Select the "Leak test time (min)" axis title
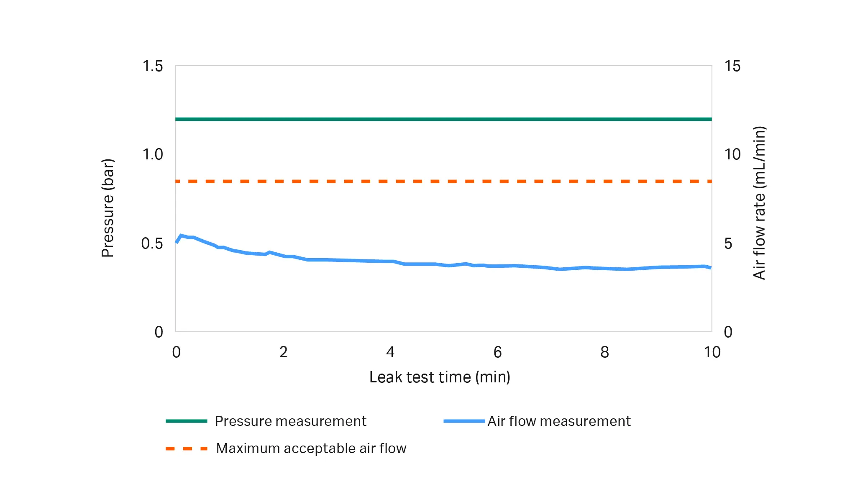 click(440, 377)
